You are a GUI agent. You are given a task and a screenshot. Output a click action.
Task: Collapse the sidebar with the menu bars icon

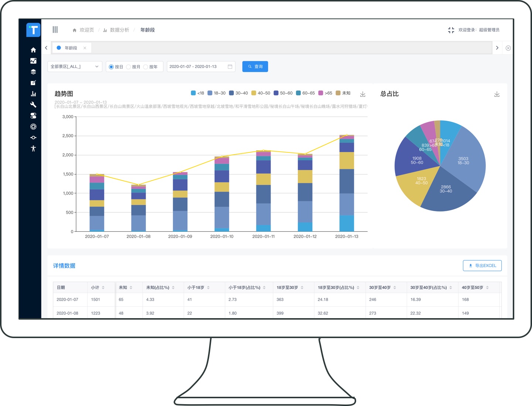(55, 30)
